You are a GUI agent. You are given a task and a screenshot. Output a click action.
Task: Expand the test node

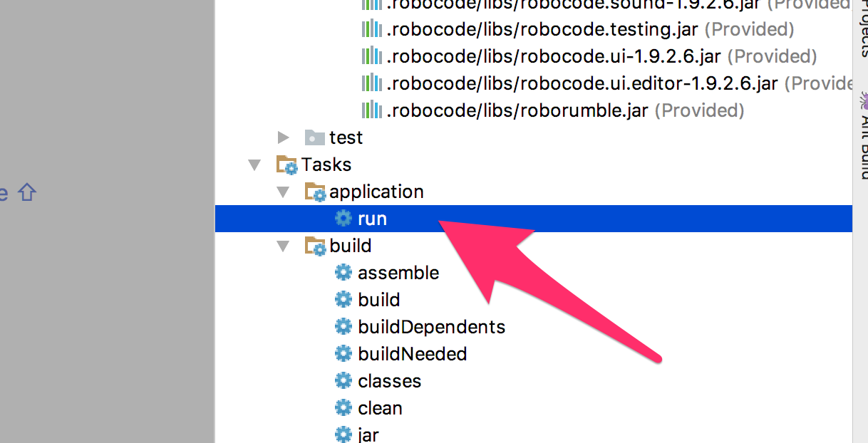[284, 137]
